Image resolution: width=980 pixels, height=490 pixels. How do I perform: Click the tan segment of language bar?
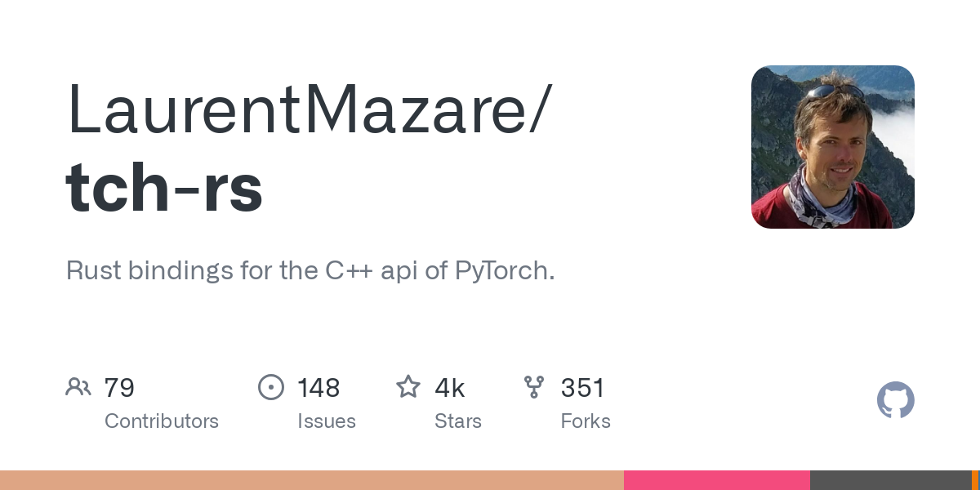pyautogui.click(x=310, y=480)
